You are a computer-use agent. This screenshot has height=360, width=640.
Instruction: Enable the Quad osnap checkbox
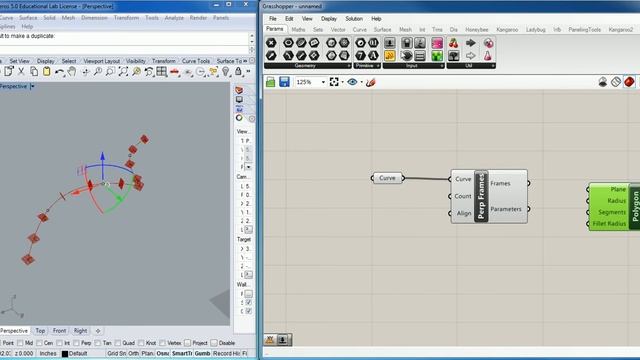click(x=118, y=343)
